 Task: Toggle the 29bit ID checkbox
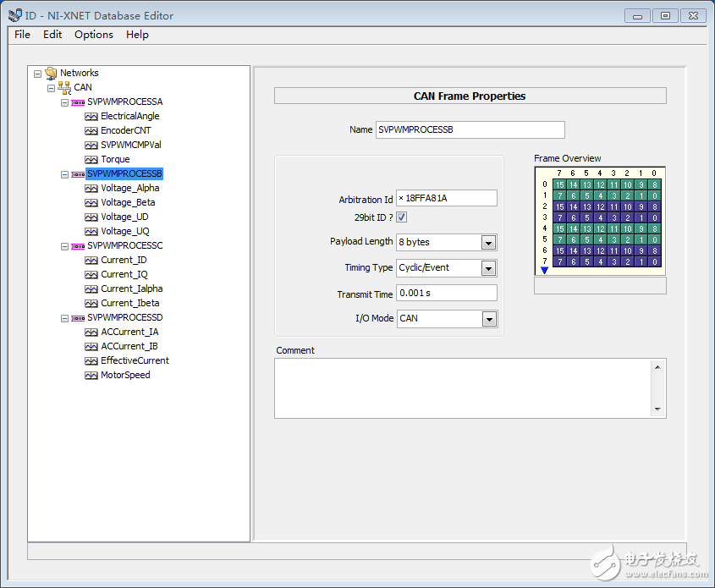tap(401, 217)
